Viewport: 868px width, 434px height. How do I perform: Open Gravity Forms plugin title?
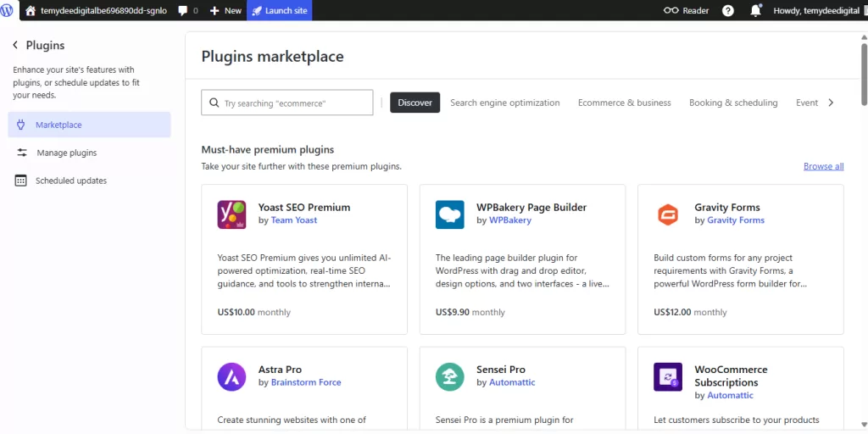(727, 208)
